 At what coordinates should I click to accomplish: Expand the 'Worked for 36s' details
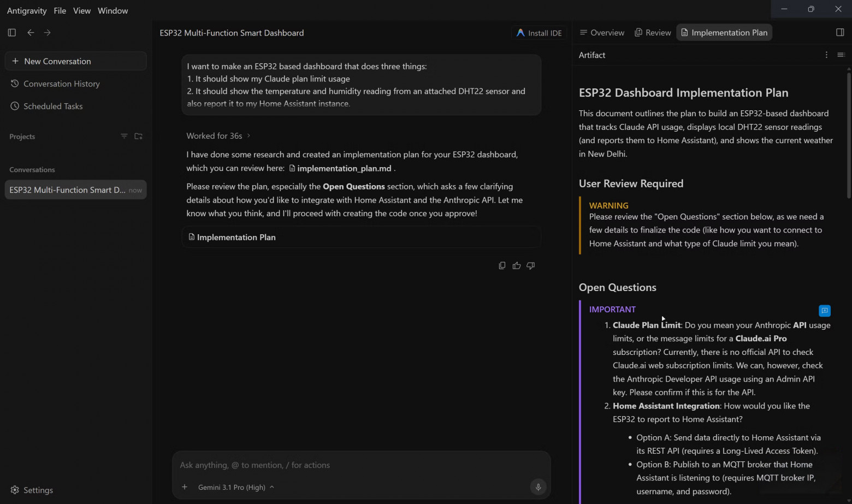pyautogui.click(x=218, y=136)
